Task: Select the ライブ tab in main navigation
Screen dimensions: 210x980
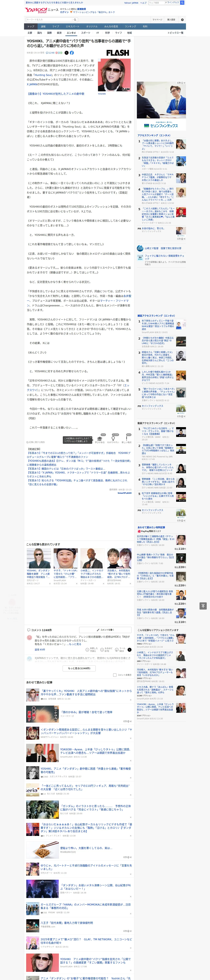Action: [x=56, y=27]
